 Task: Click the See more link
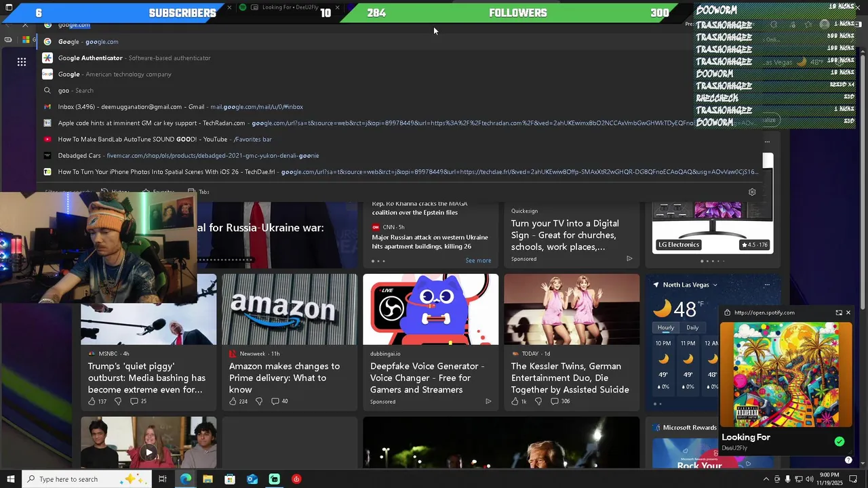[478, 260]
